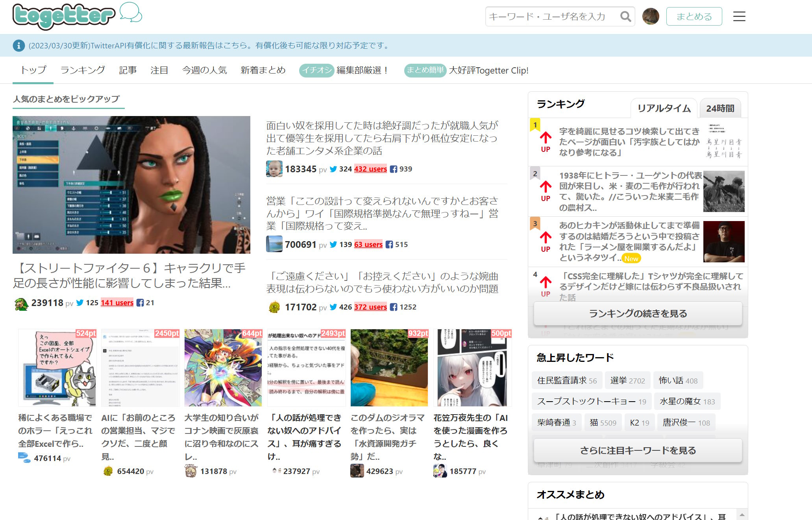Viewport: 812px width, 520px height.
Task: Switch to the 24時間 ranking tab
Action: pos(720,109)
